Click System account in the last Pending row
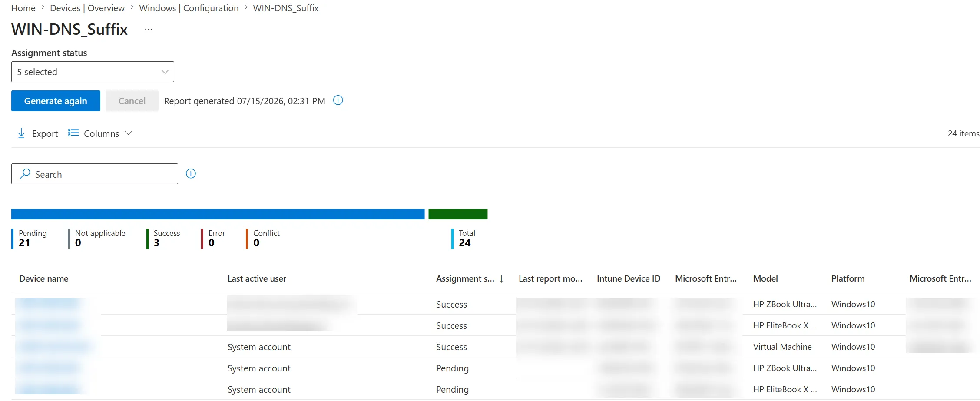The height and width of the screenshot is (401, 980). (x=259, y=389)
